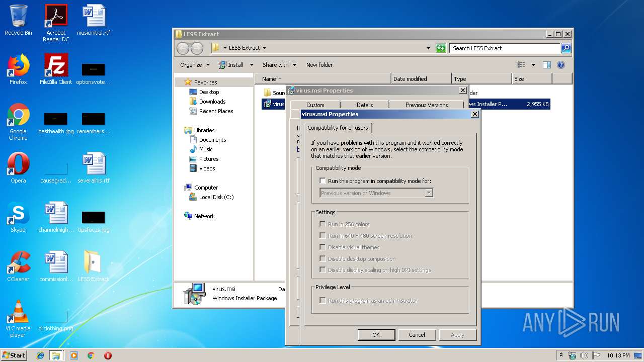Click Chrome icon in taskbar
Screen dimensions: 644x362
(91, 355)
